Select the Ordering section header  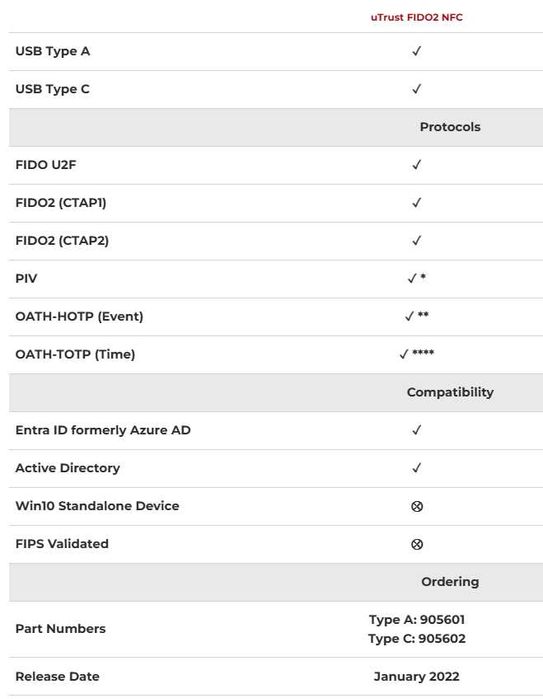point(450,582)
